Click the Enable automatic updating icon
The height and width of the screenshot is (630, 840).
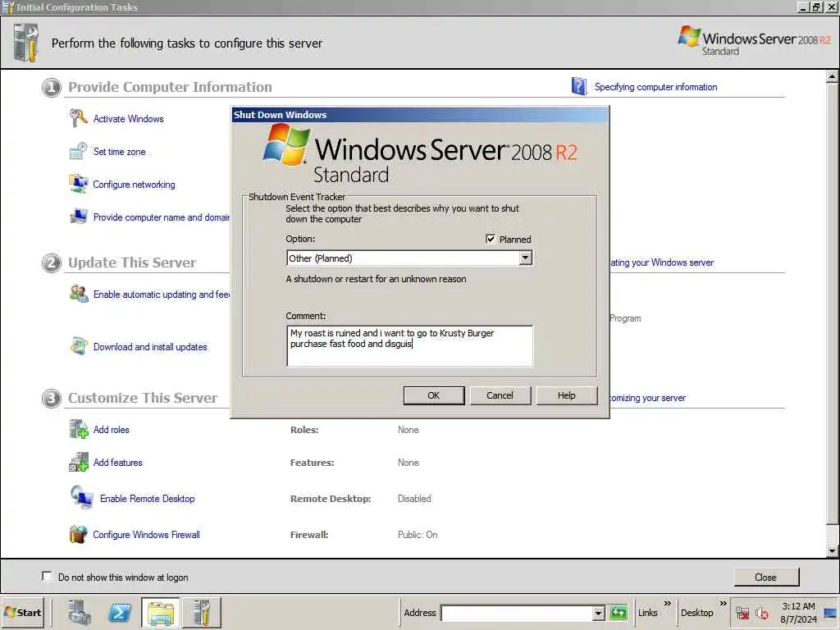[79, 294]
